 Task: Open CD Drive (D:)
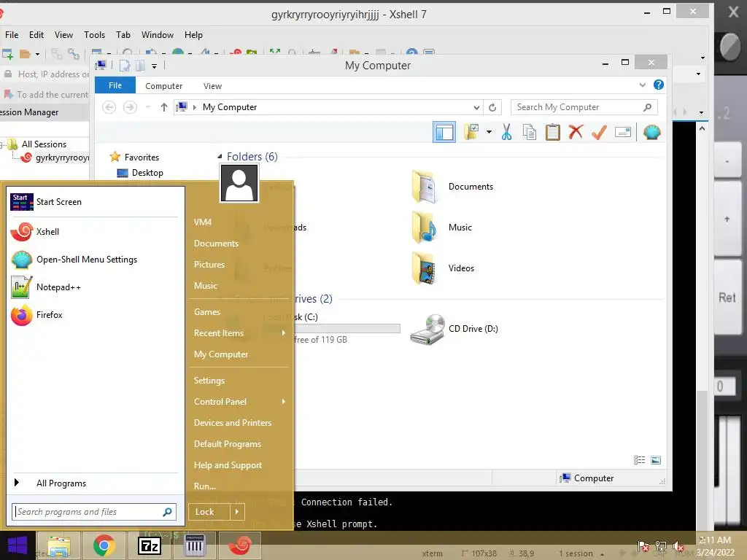(454, 329)
